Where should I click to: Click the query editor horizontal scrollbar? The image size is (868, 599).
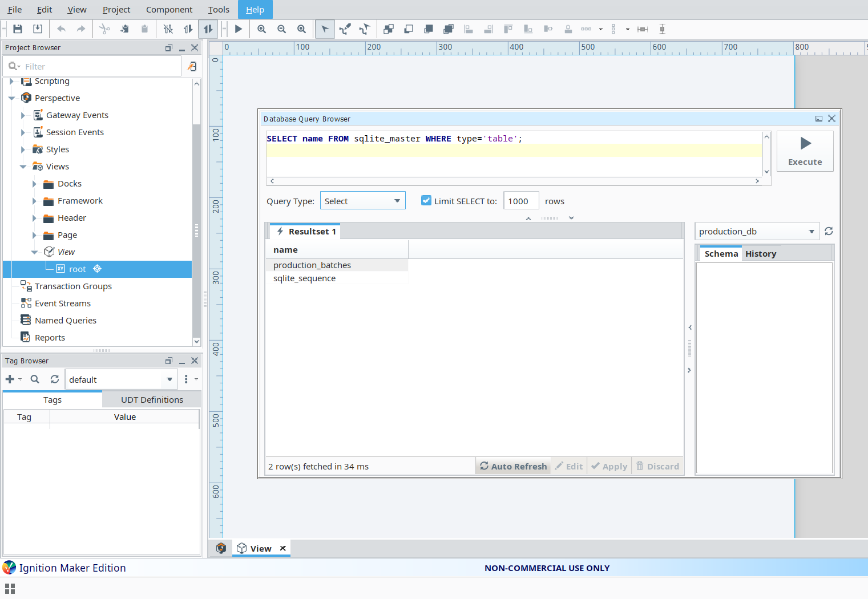[x=515, y=181]
